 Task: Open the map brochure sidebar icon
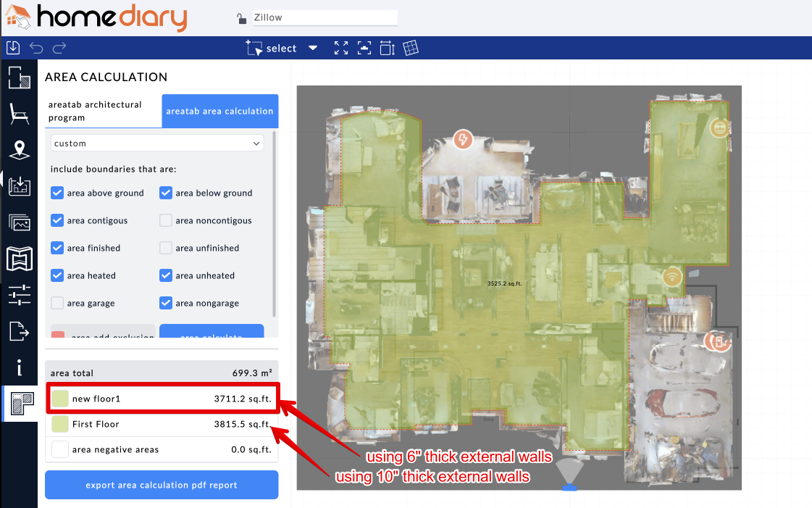point(19,259)
